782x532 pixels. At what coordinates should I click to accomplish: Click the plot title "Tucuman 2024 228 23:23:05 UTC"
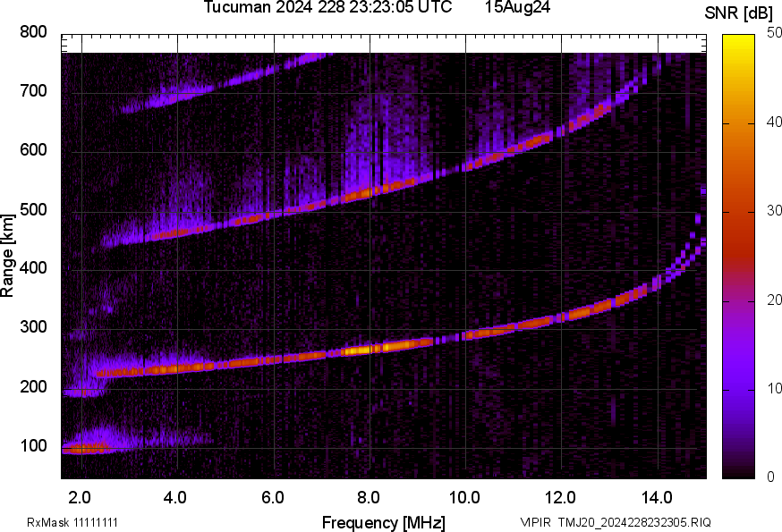point(327,7)
